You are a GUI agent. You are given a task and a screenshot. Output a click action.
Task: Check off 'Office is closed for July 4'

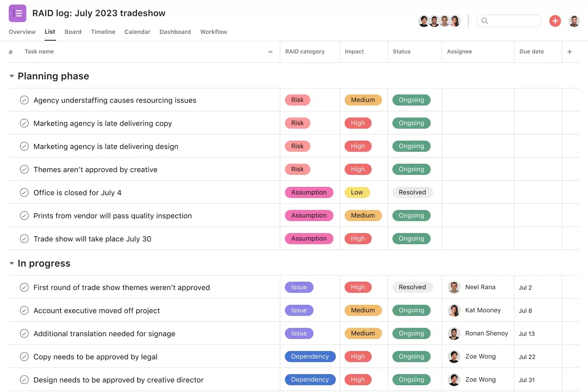24,192
